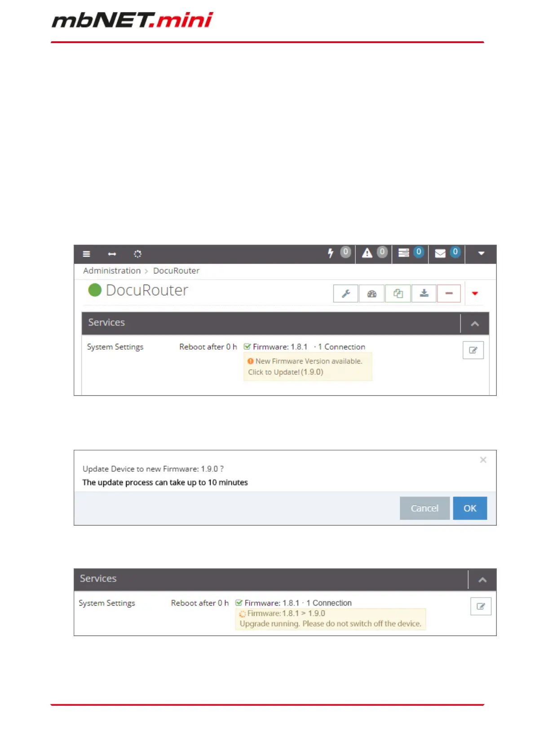This screenshot has width=535, height=756.
Task: Expand the top bar dropdown arrow
Action: tap(481, 253)
